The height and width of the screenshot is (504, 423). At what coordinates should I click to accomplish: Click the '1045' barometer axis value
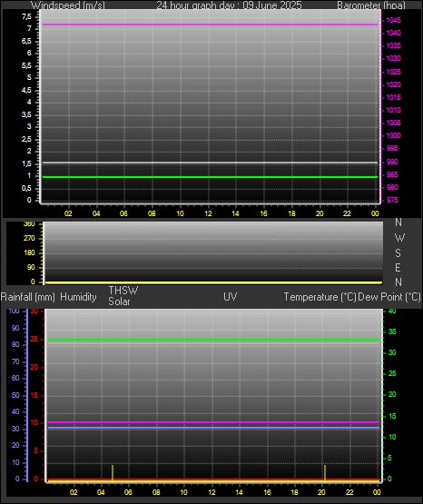coord(393,20)
